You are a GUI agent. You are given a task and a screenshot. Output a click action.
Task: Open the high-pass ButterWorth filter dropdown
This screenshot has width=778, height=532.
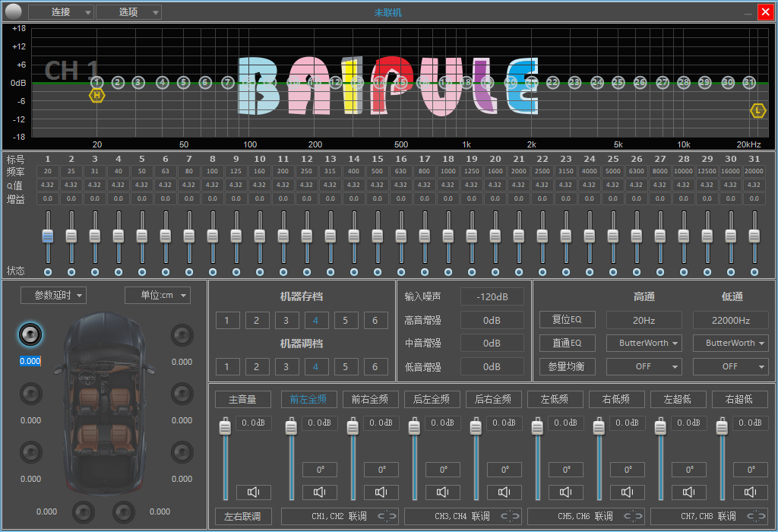[644, 343]
